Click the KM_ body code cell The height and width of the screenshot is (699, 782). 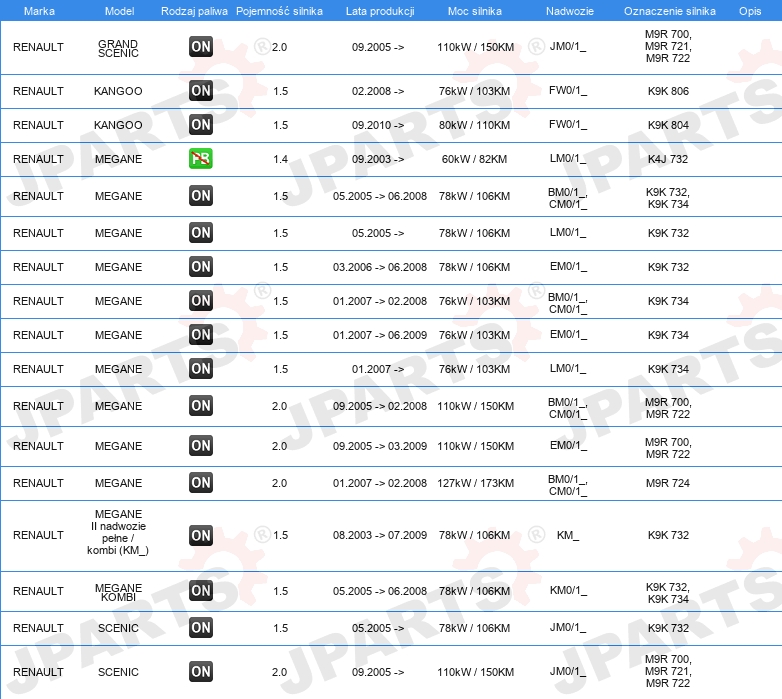pos(568,535)
